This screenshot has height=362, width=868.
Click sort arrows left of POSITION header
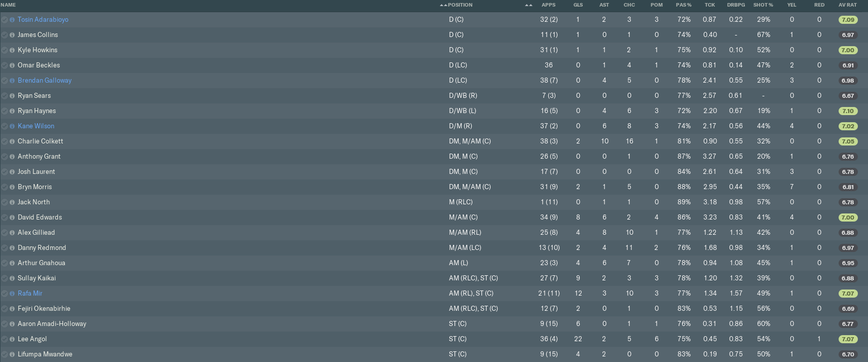pyautogui.click(x=443, y=5)
